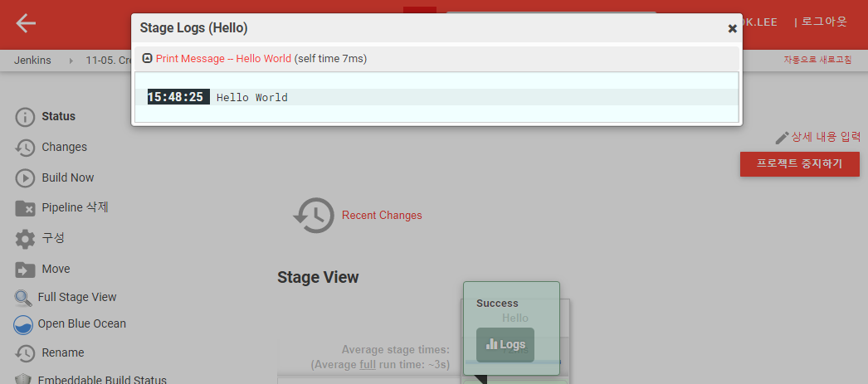Select Rename in the sidebar
The image size is (868, 384).
[x=63, y=352]
